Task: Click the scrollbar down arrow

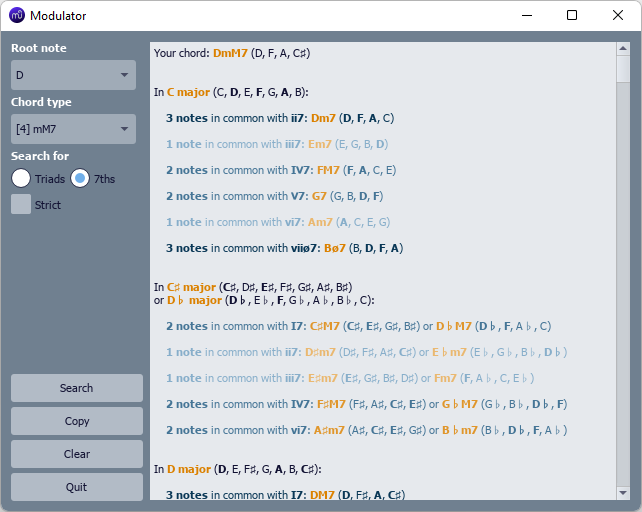Action: (x=623, y=492)
